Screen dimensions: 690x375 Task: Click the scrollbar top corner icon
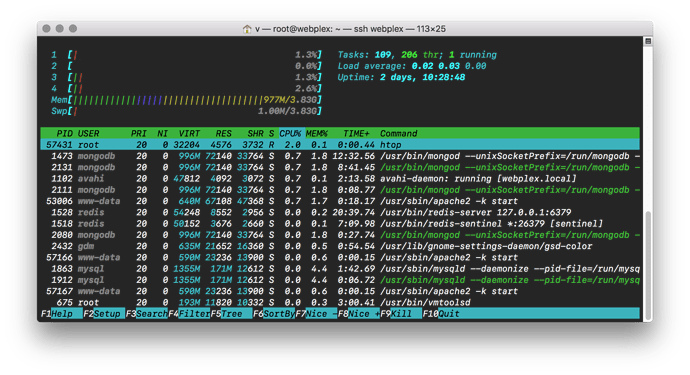[x=648, y=41]
